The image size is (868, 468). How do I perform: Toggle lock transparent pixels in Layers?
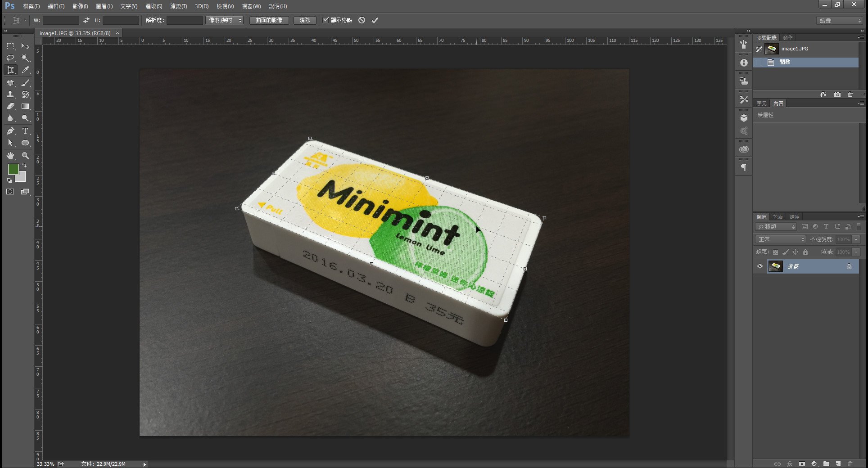coord(775,252)
